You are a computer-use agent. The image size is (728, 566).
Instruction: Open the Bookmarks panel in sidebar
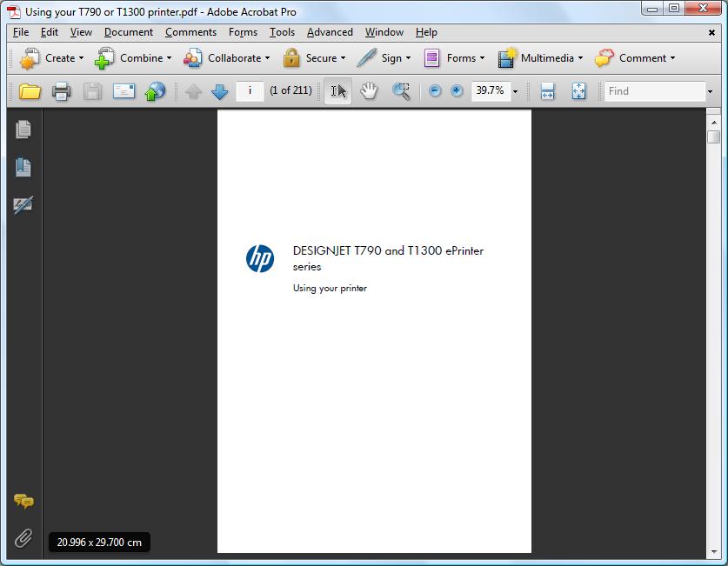click(23, 167)
